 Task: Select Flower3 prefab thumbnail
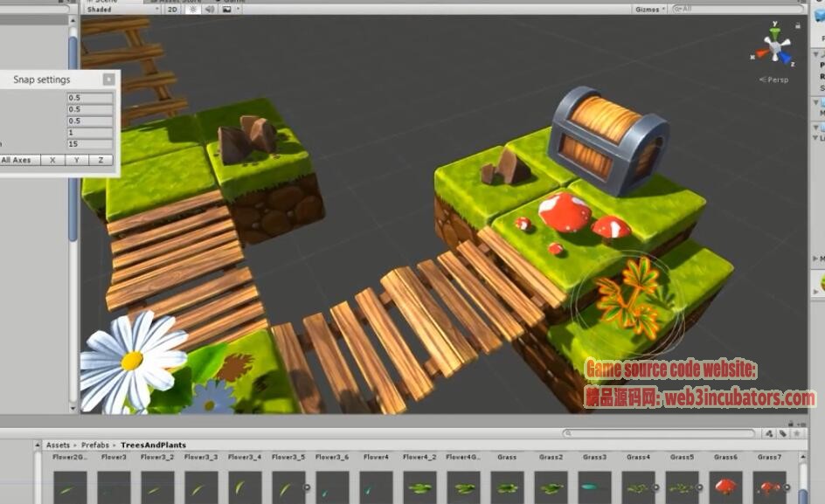[x=114, y=487]
